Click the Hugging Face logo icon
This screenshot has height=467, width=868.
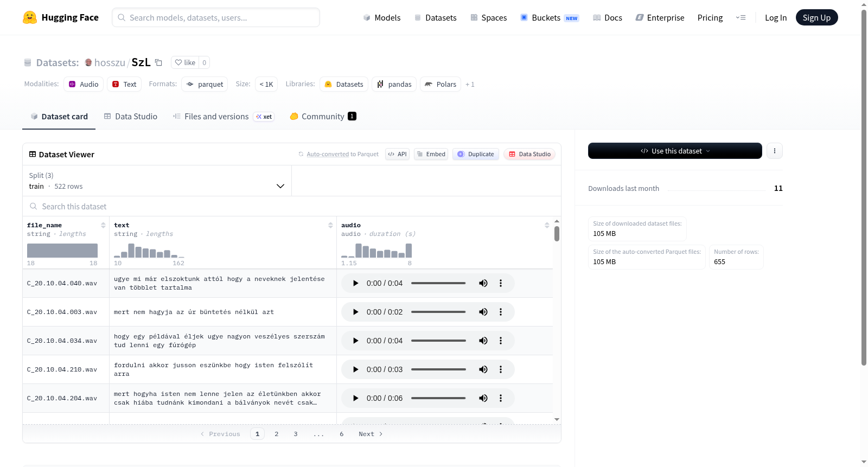[30, 17]
